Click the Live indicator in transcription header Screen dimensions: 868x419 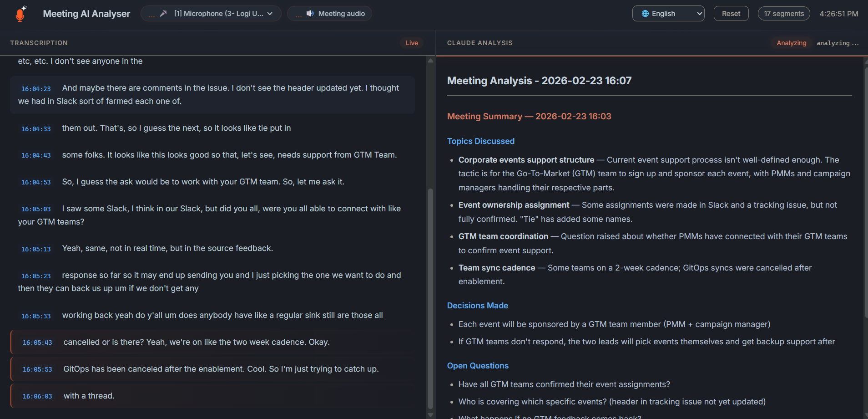[x=411, y=42]
